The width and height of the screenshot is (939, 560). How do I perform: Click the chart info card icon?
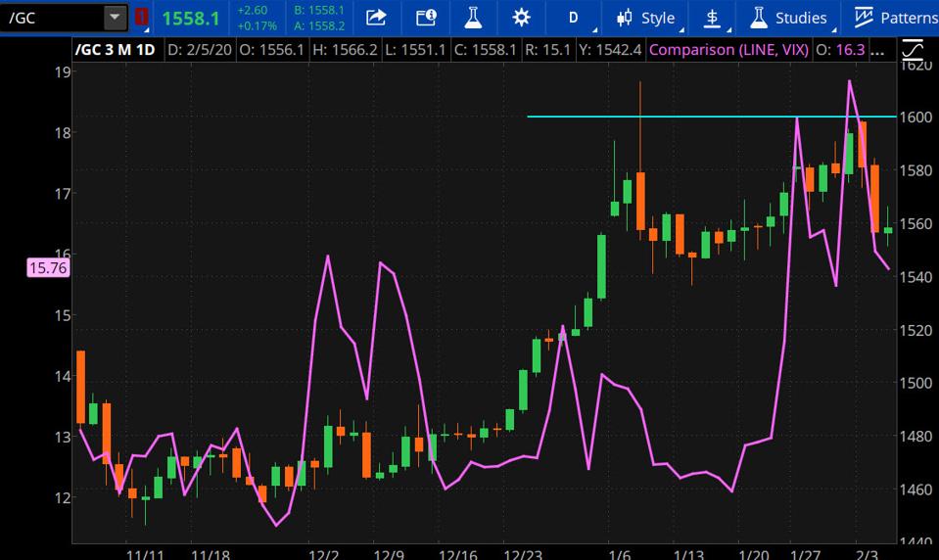[x=425, y=18]
